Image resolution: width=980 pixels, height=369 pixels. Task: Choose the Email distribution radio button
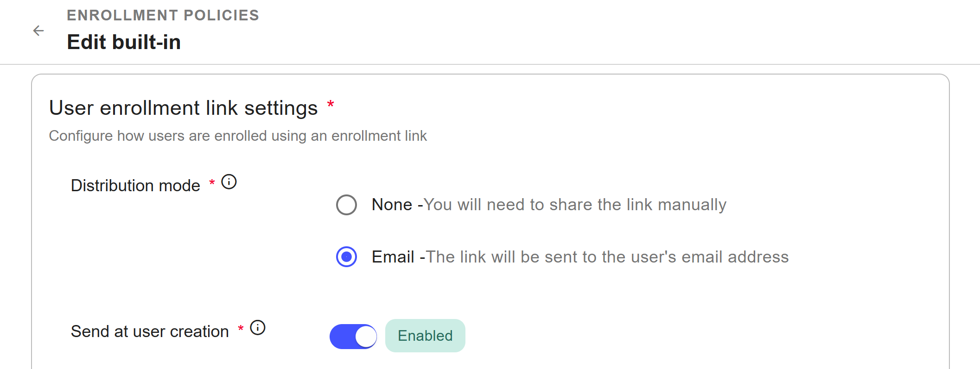346,257
